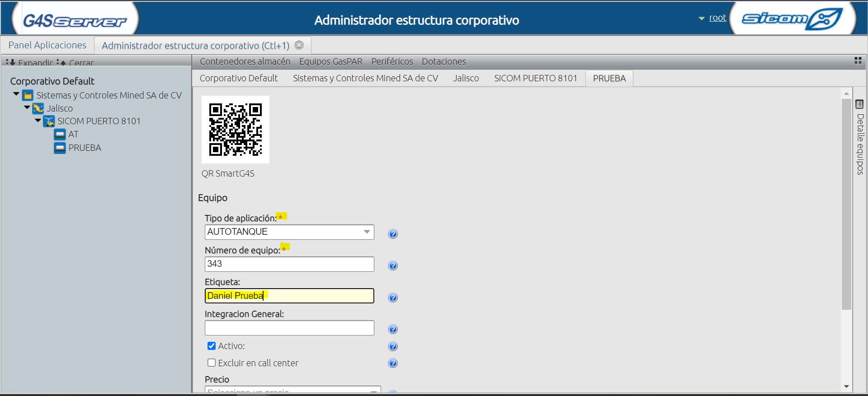Collapse Sistemas y Controles Mined node
This screenshot has height=396, width=868.
(x=16, y=94)
